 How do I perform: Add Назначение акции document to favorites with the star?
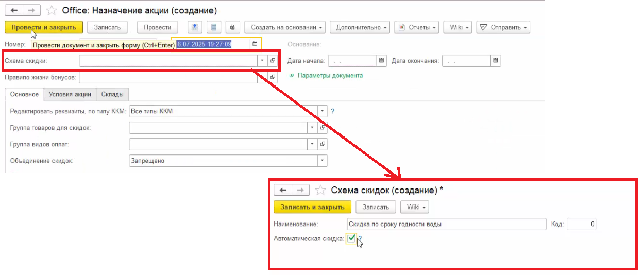pyautogui.click(x=52, y=10)
